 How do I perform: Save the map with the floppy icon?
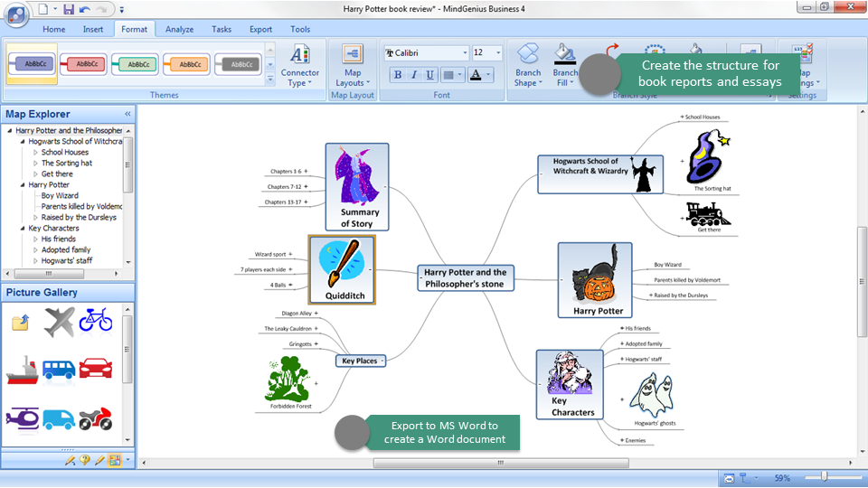69,9
